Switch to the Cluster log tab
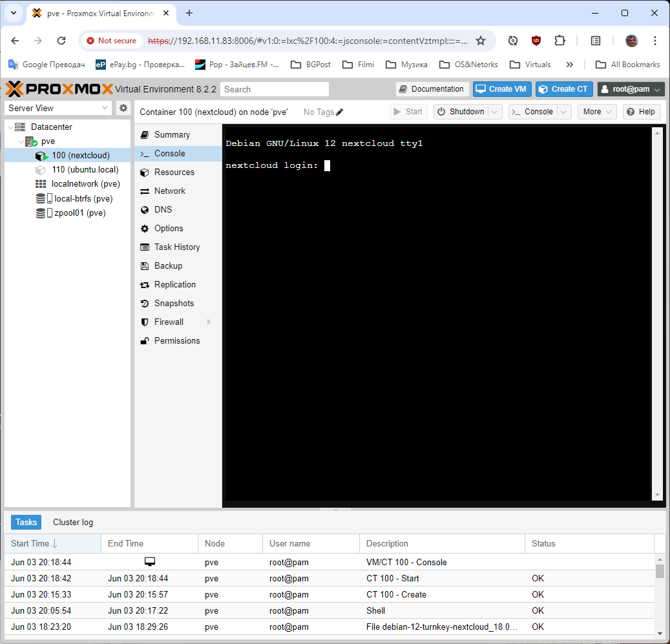Viewport: 670px width, 644px height. (73, 523)
